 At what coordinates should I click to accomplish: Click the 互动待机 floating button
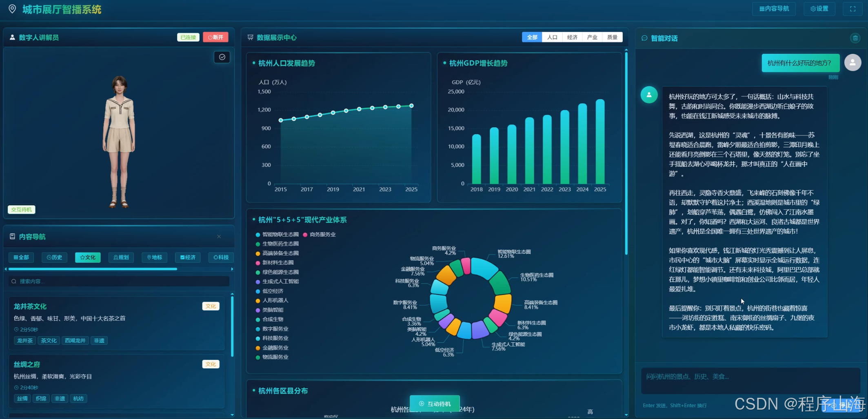[435, 403]
